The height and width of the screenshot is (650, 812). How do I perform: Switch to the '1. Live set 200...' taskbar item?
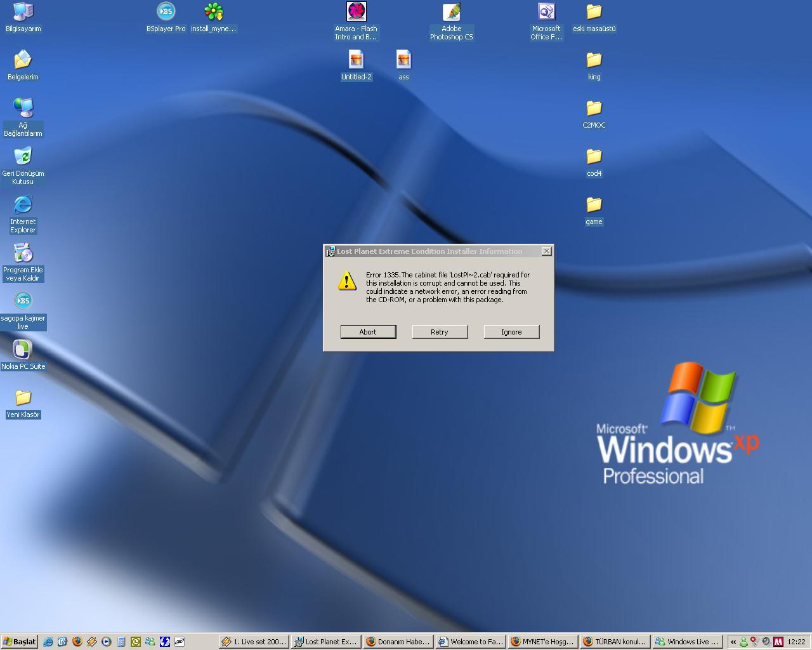254,642
